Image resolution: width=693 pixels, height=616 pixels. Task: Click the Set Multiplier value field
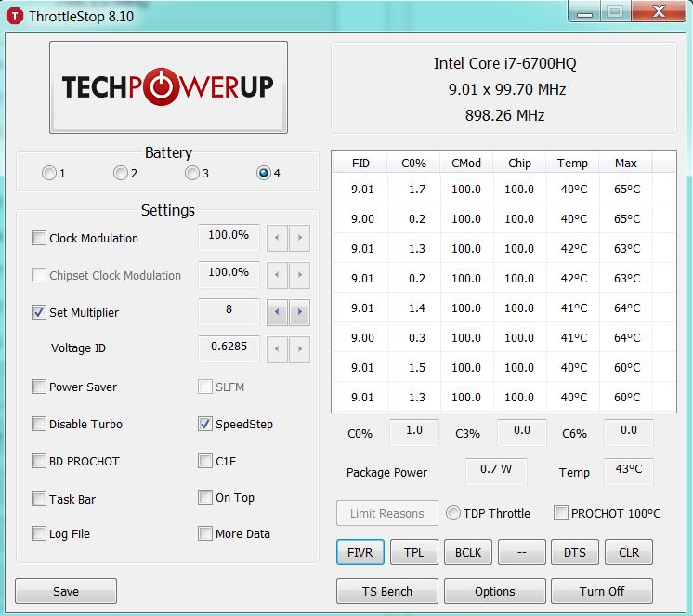[229, 310]
